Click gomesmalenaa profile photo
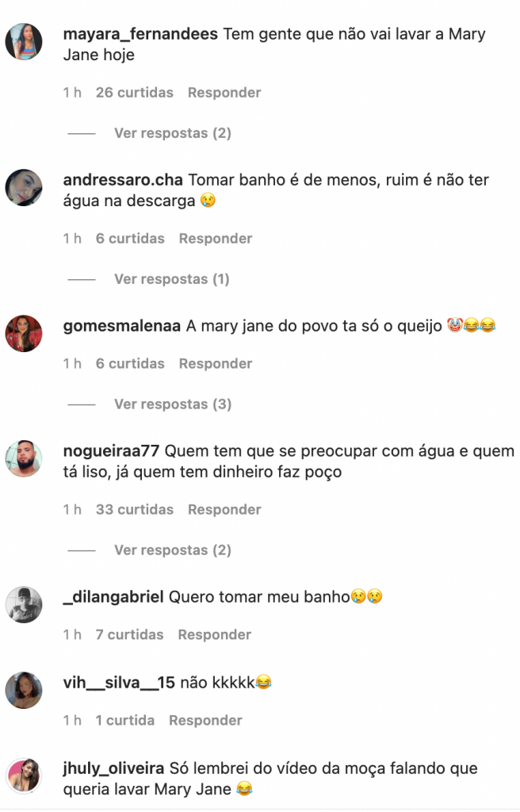520x812 pixels. click(24, 334)
